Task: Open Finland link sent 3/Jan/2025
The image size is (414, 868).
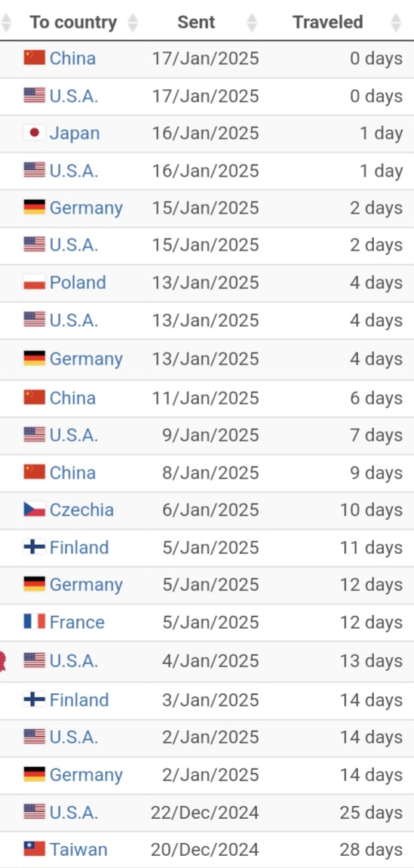Action: (79, 700)
